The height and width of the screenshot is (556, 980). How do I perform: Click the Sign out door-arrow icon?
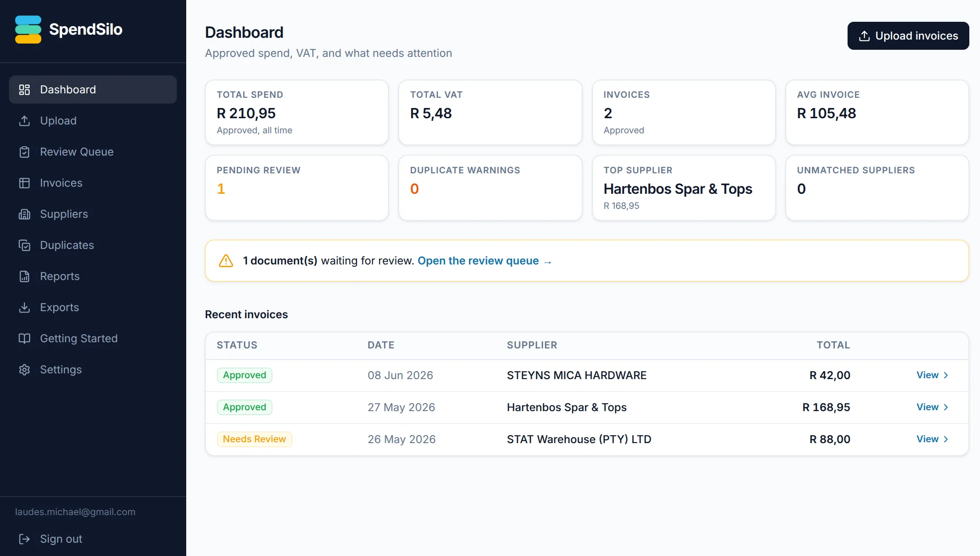[x=24, y=539]
